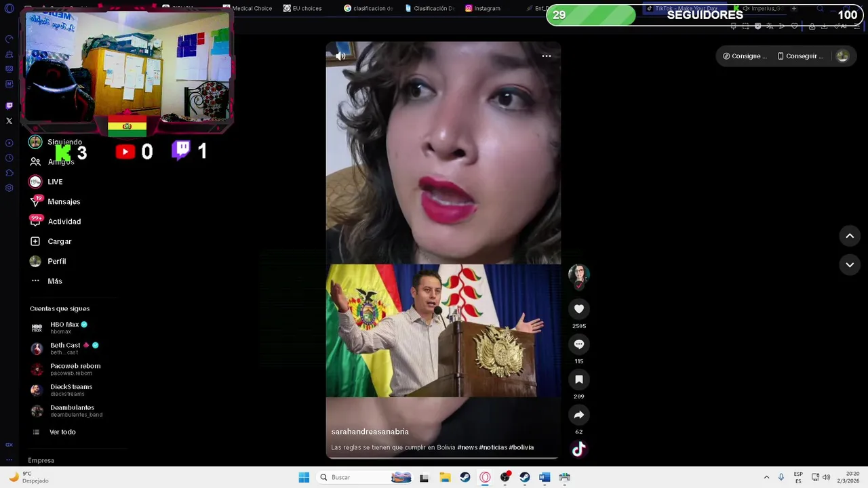Click the webcam overlay thumbnail

tap(127, 66)
